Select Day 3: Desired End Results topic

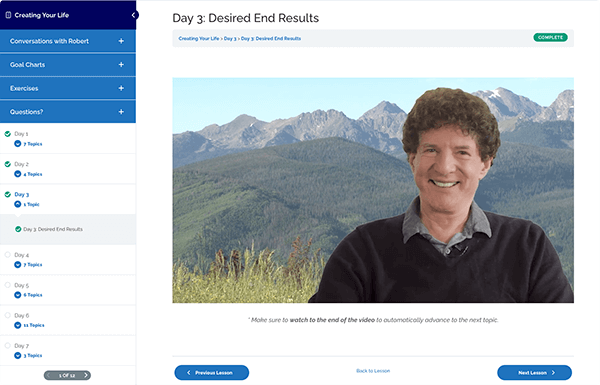53,229
